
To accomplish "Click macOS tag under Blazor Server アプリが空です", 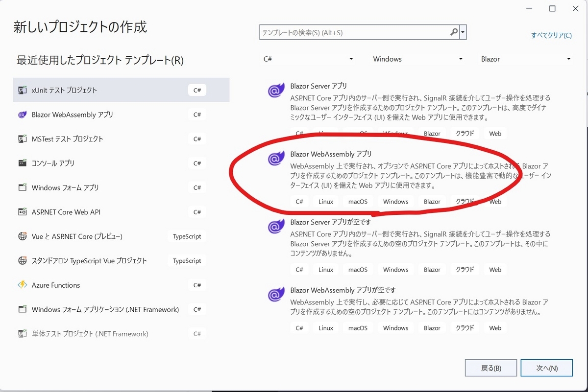I will pos(358,270).
